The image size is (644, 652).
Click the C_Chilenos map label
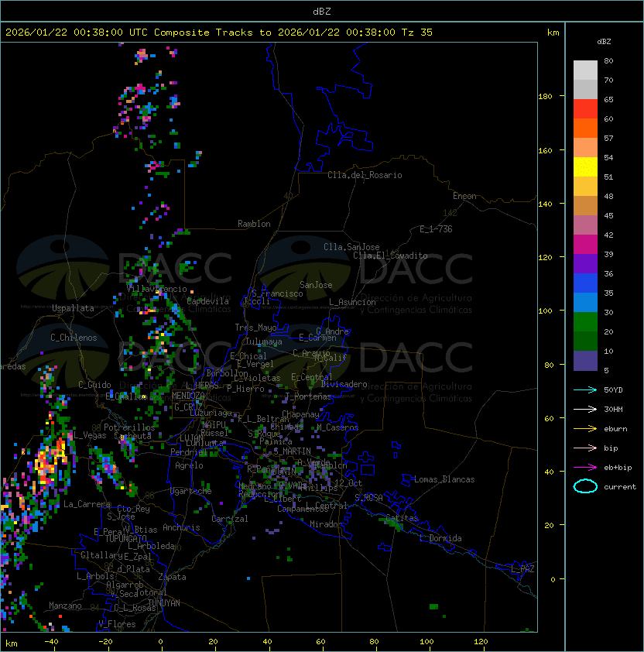[74, 338]
